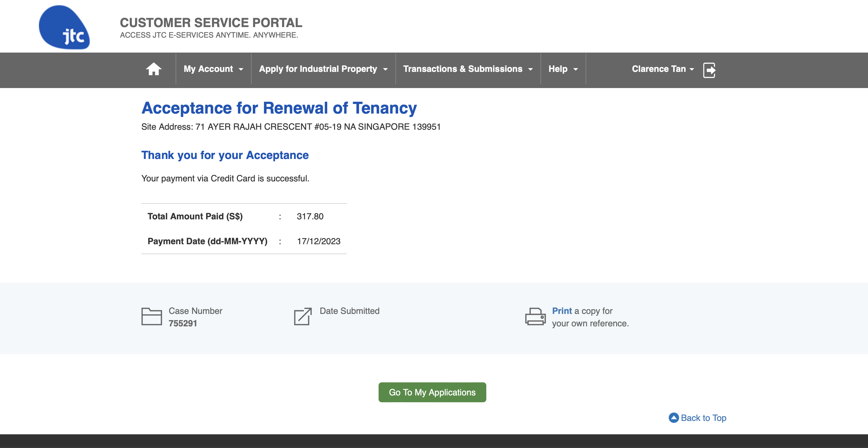Select the case number 755291
The height and width of the screenshot is (448, 868).
(183, 324)
